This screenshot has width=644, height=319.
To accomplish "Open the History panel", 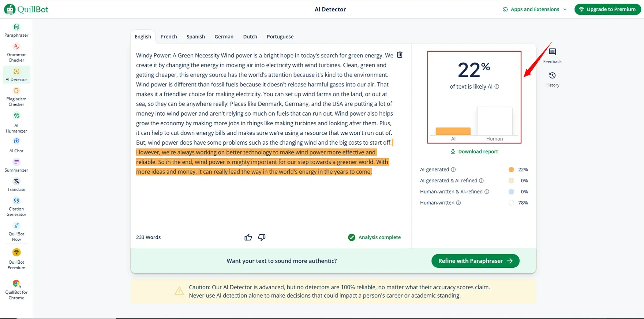I will (x=553, y=79).
